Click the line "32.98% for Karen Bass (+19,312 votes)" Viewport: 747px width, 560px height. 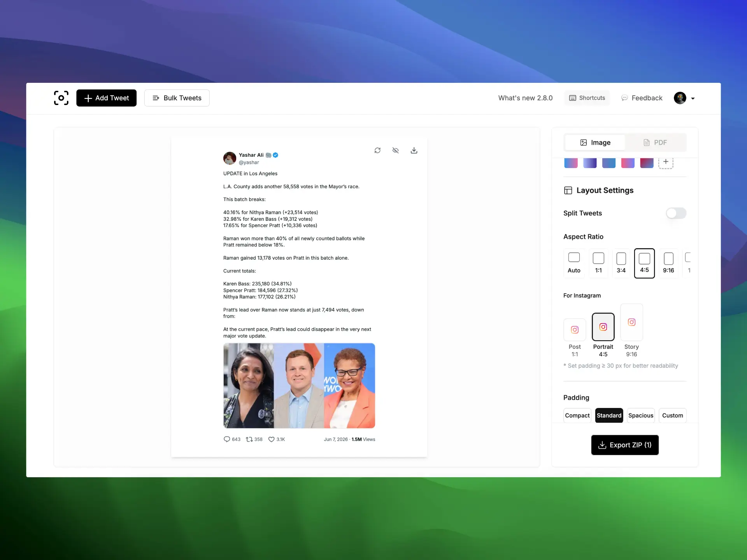pyautogui.click(x=268, y=219)
